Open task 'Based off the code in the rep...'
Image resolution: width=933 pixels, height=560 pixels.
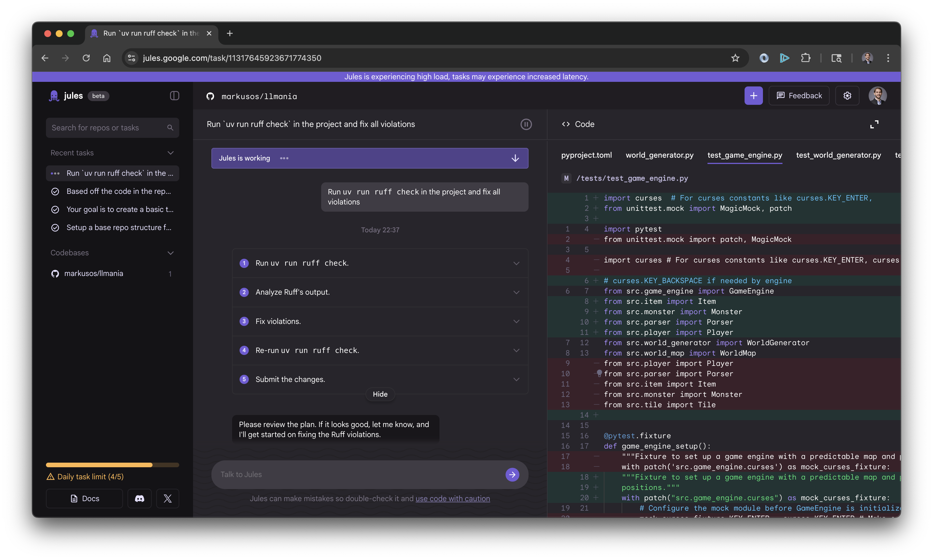pyautogui.click(x=113, y=191)
